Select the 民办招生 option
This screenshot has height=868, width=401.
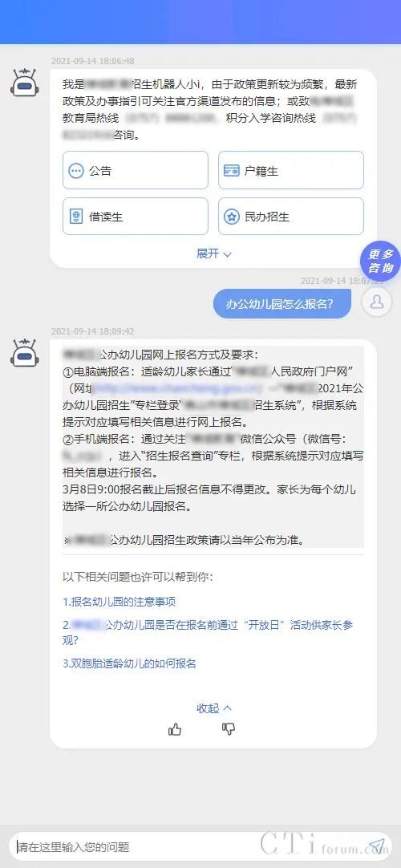pyautogui.click(x=291, y=217)
